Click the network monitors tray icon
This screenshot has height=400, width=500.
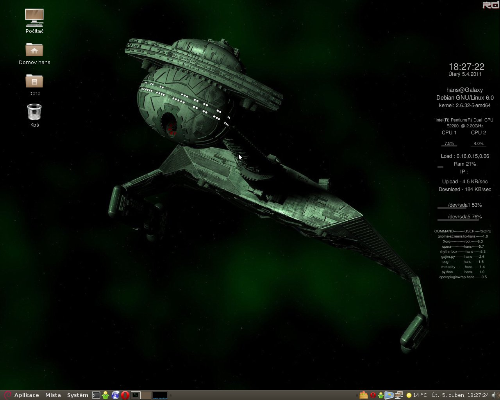398,395
